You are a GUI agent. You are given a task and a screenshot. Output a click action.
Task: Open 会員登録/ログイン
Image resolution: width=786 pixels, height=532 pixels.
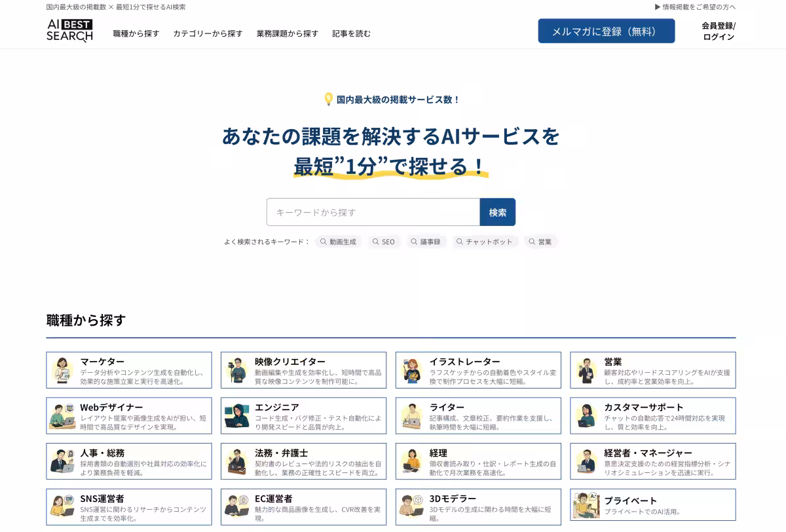[716, 30]
